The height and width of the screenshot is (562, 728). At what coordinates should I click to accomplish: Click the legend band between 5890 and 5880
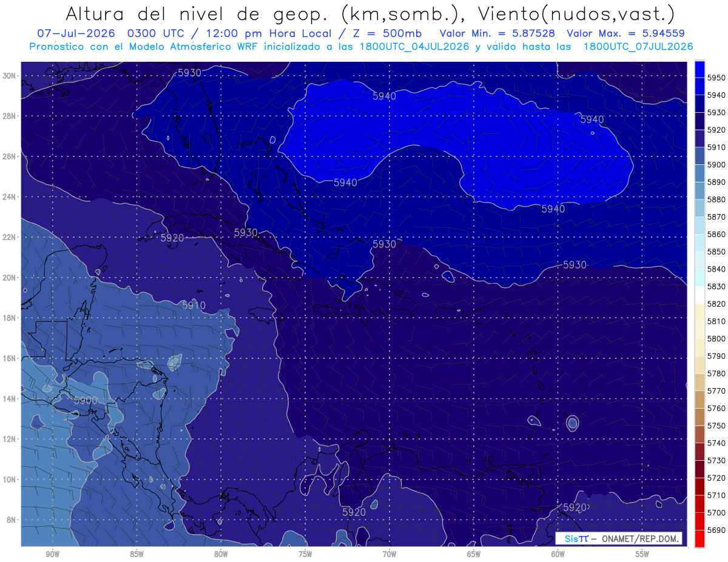tap(699, 191)
